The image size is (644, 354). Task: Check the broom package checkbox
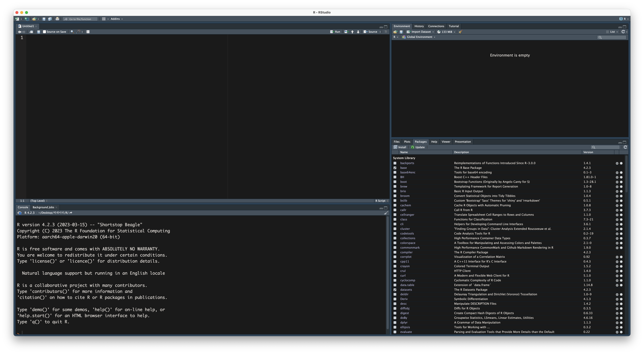tap(395, 196)
